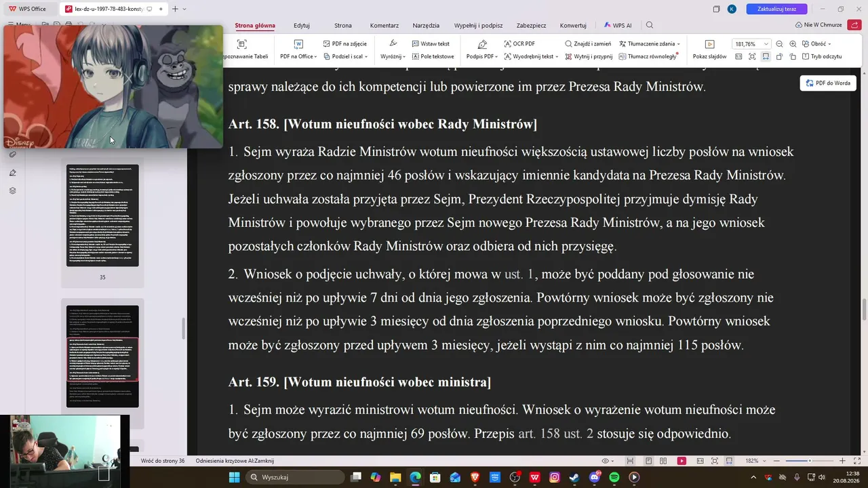Click the Podpis PDF pen icon
This screenshot has width=868, height=488.
click(x=482, y=44)
